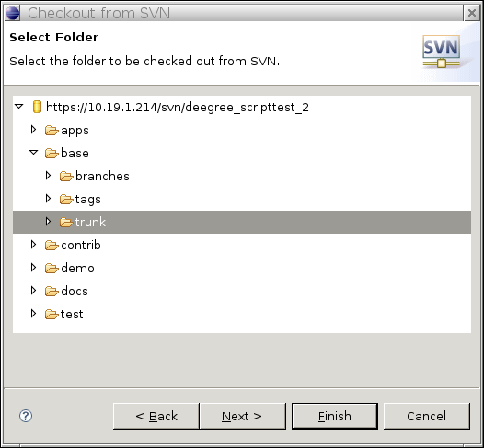This screenshot has width=484, height=448.
Task: Click the docs folder icon
Action: [x=52, y=291]
